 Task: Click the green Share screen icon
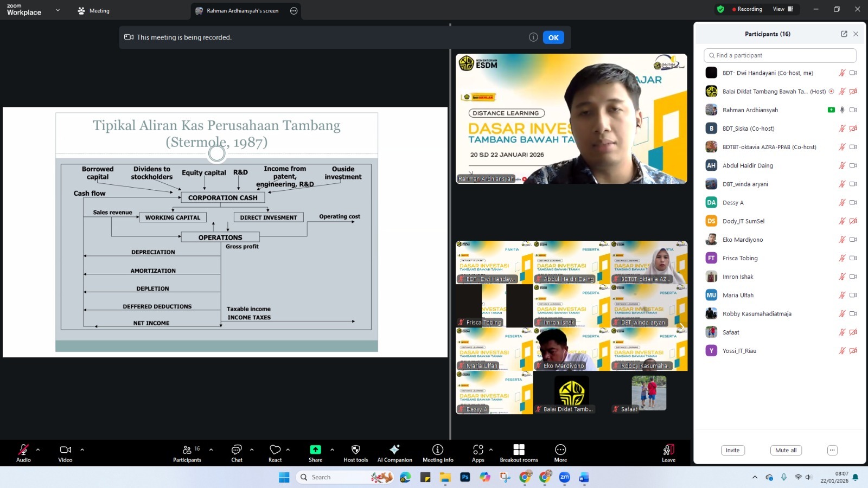[x=315, y=450]
